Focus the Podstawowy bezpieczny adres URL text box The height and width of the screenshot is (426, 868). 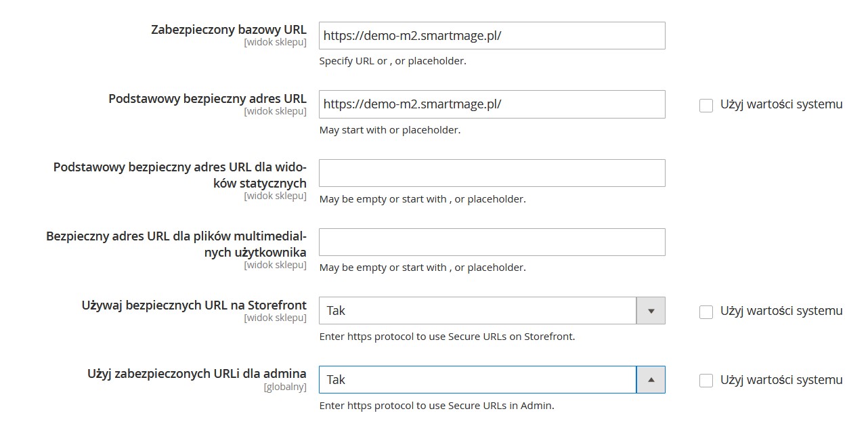pyautogui.click(x=492, y=104)
